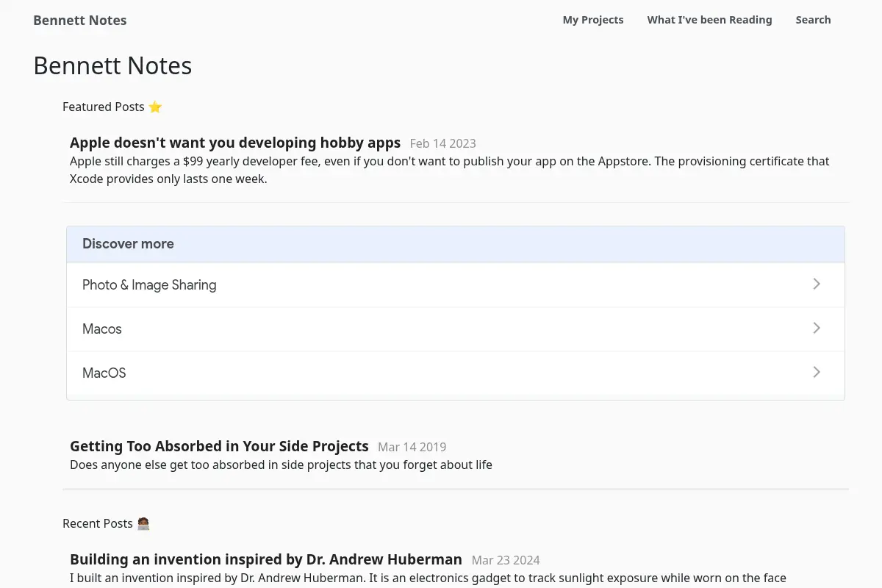
Task: Click the Discover more header
Action: click(456, 244)
